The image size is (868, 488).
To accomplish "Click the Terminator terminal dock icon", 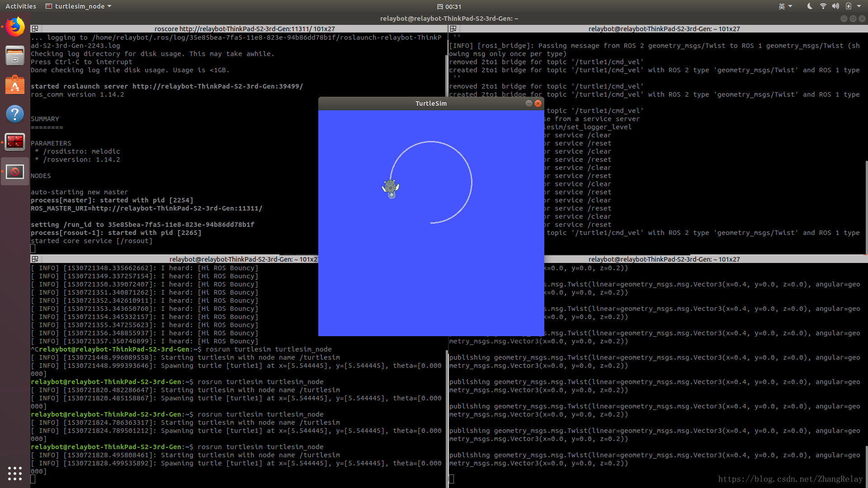I will (15, 142).
